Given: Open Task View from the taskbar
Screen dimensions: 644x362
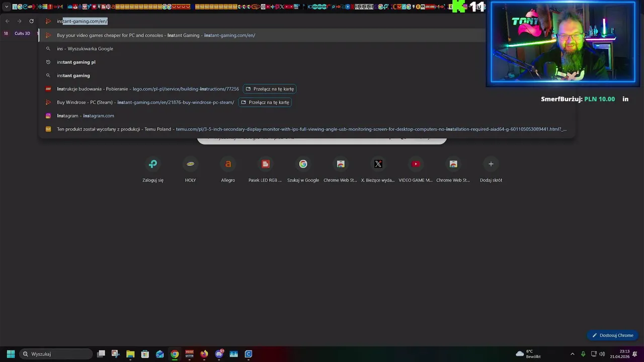Looking at the screenshot, I should click(x=101, y=354).
